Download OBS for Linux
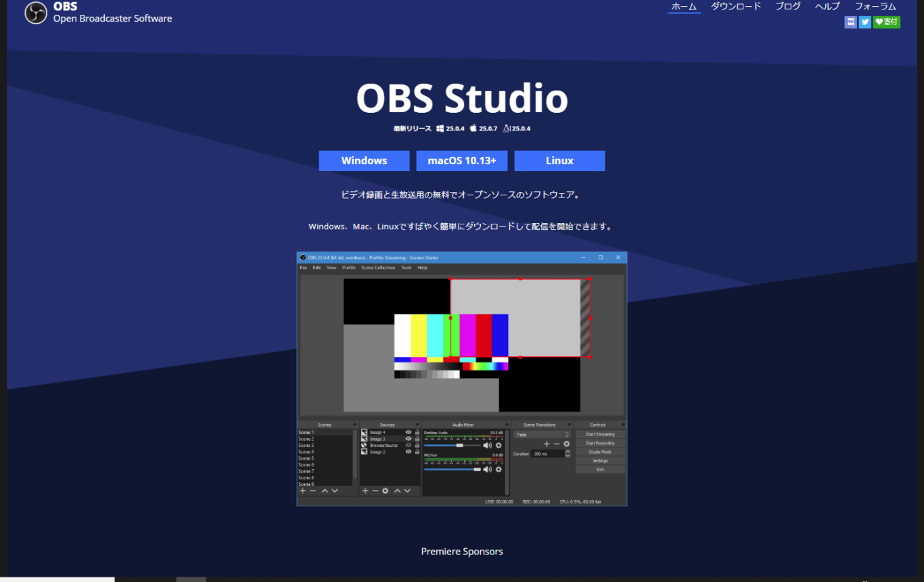The width and height of the screenshot is (924, 582). pos(559,161)
